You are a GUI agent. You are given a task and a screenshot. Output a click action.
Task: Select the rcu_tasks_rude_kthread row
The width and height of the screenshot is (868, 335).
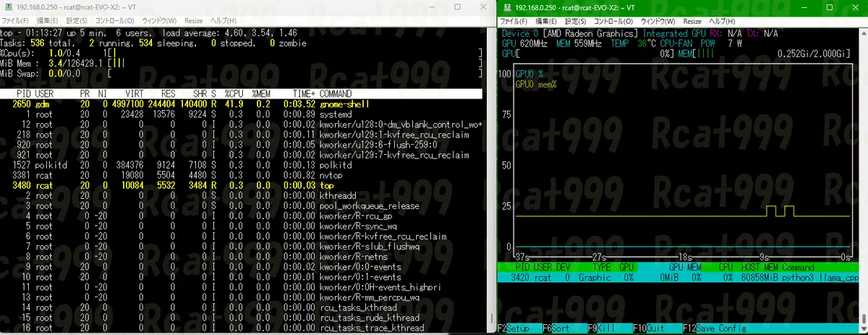(241, 317)
